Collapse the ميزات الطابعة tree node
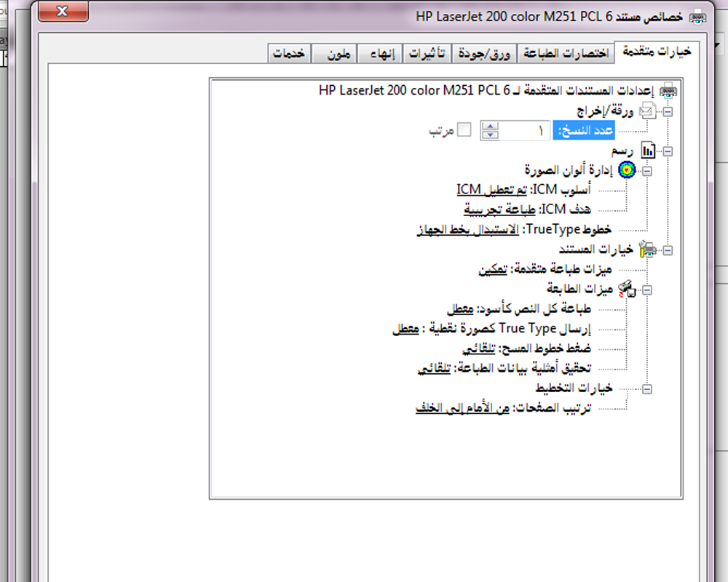This screenshot has height=582, width=728. click(647, 290)
